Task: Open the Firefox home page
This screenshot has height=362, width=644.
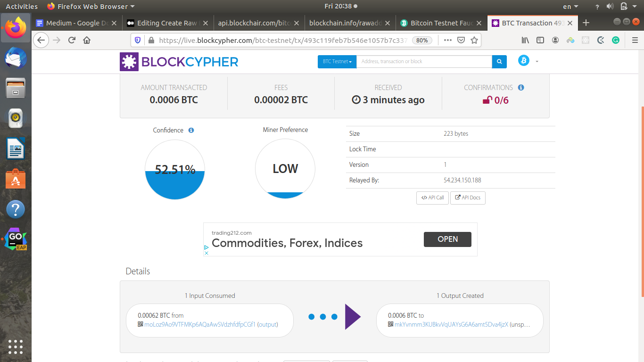Action: [87, 40]
